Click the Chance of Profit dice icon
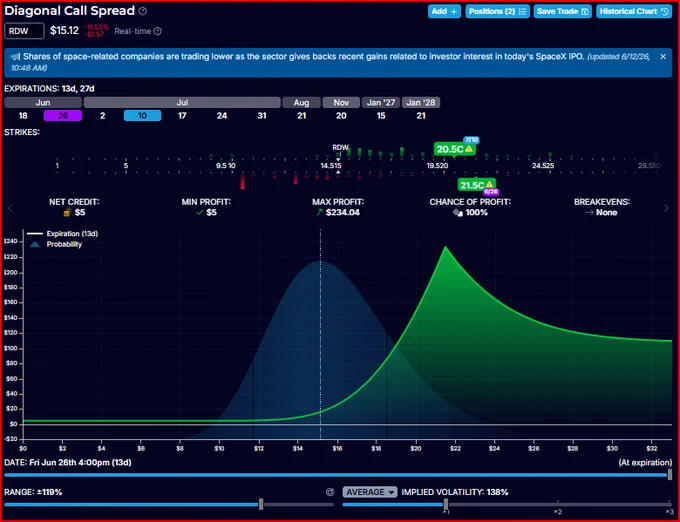 click(458, 212)
